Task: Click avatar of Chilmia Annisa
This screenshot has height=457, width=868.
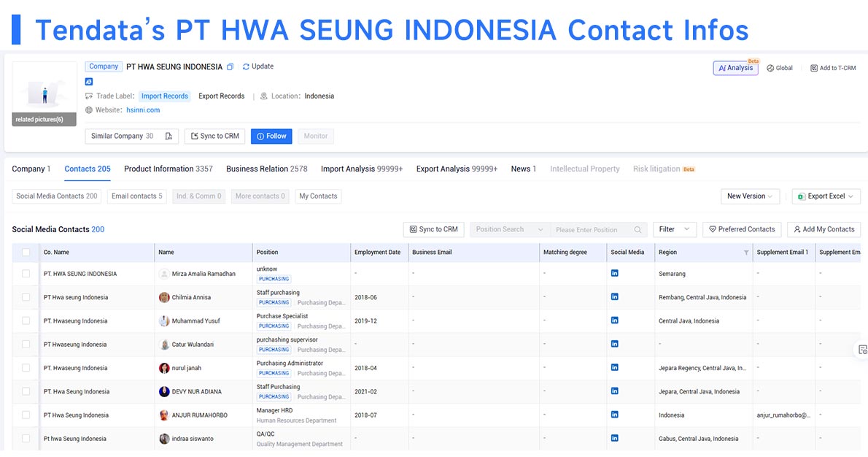Action: pyautogui.click(x=164, y=297)
